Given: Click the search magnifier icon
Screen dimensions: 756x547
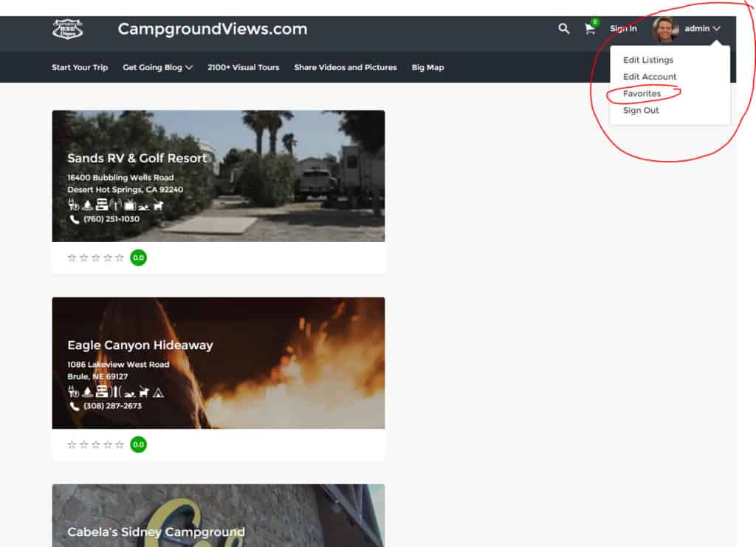Looking at the screenshot, I should click(x=563, y=29).
